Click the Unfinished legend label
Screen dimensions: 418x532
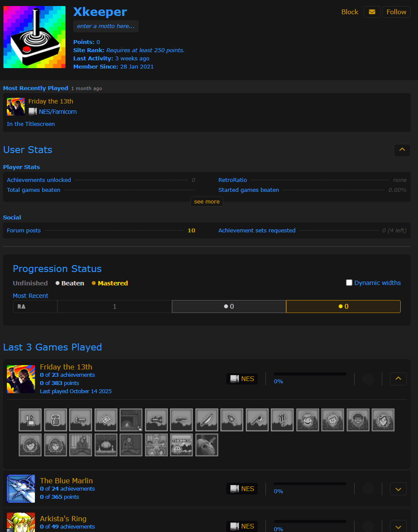[30, 283]
